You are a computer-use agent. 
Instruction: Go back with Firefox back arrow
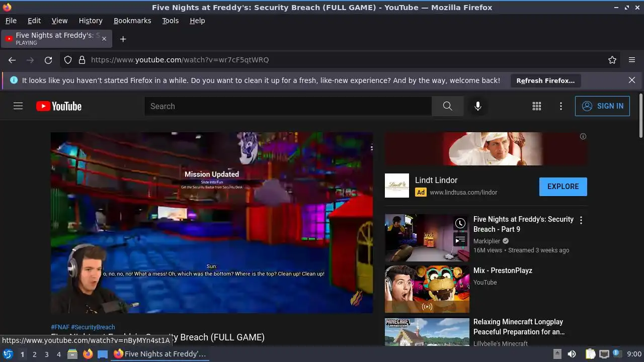click(x=12, y=60)
